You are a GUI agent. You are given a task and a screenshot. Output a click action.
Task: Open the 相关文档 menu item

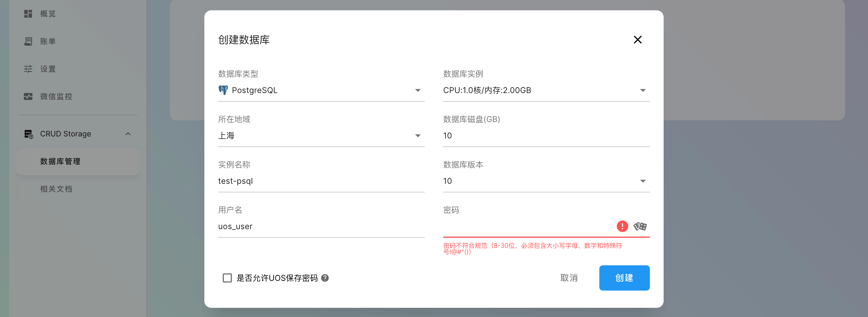coord(56,189)
